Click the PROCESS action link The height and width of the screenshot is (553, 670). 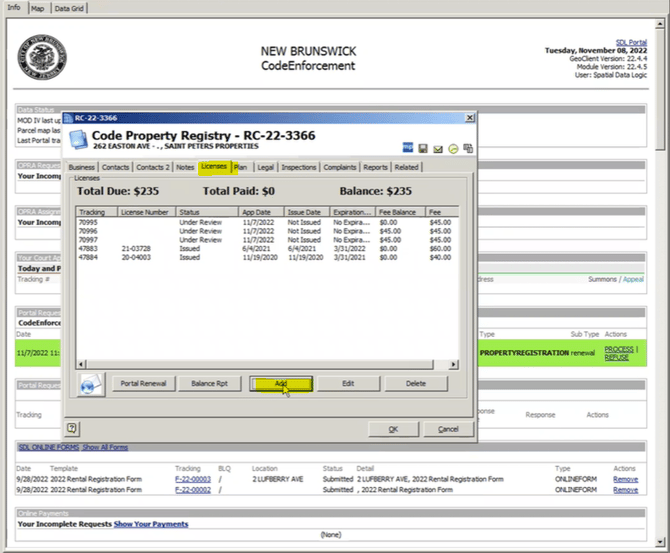(x=619, y=349)
